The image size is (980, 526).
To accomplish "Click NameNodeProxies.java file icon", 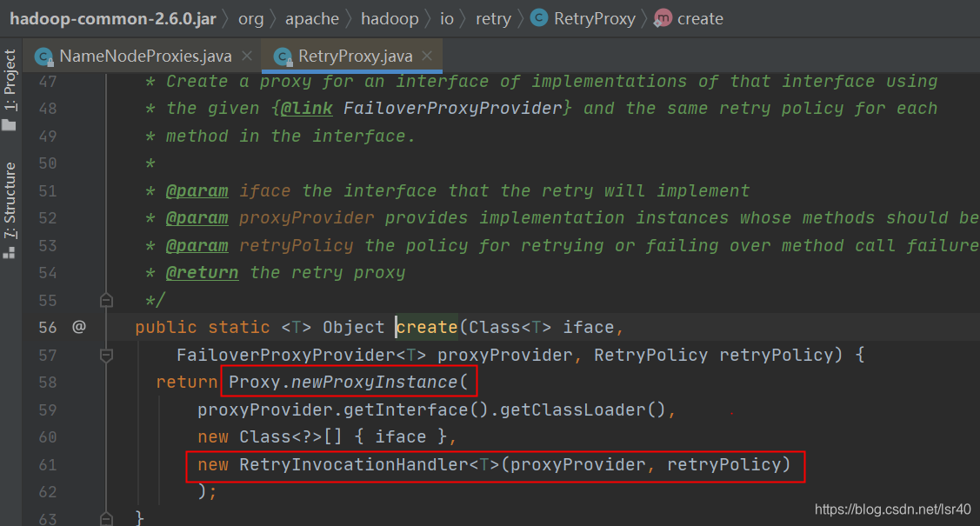I will tap(43, 57).
